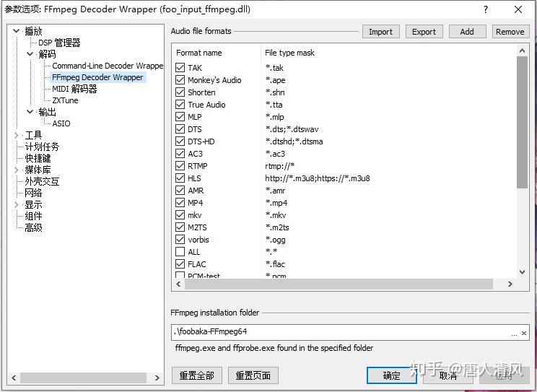Expand the 媒体库 tree node

pos(16,170)
